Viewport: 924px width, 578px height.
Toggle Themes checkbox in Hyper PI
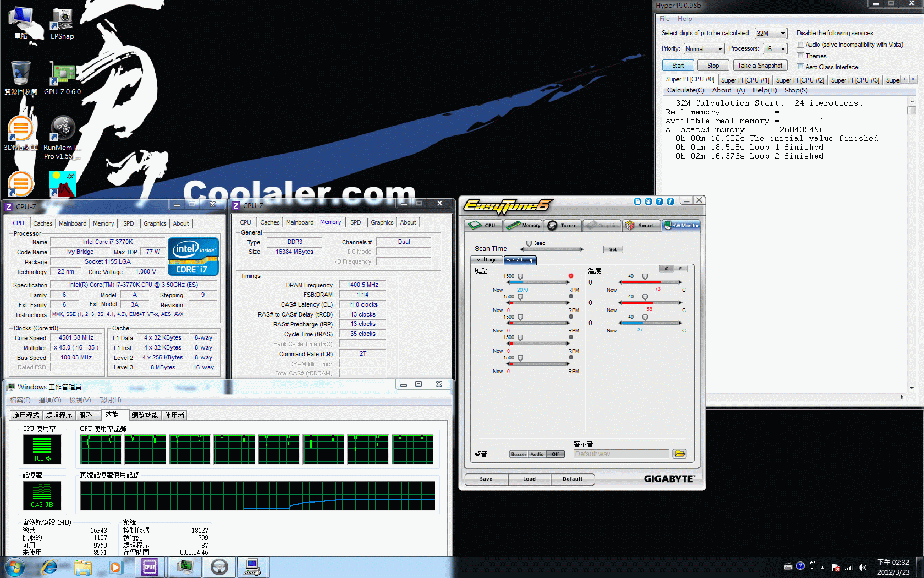(801, 56)
